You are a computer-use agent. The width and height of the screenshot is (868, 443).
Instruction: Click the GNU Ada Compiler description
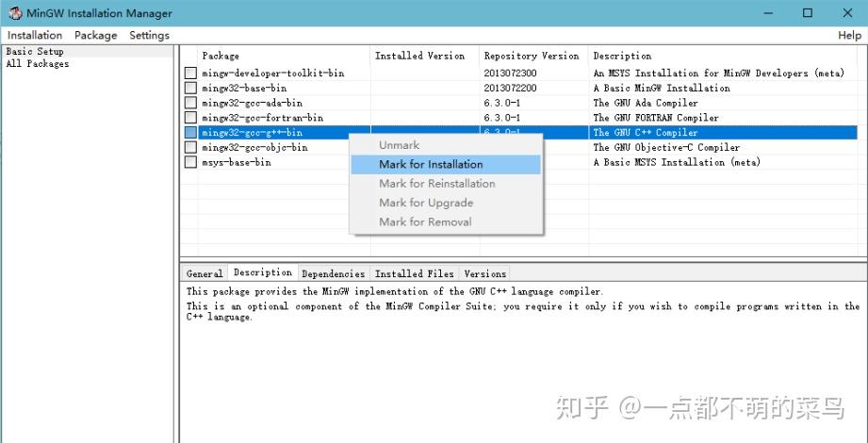[646, 103]
